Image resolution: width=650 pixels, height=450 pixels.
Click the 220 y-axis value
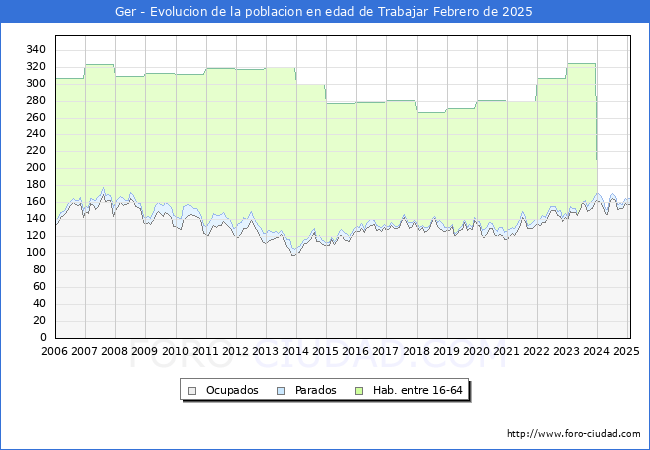point(36,150)
